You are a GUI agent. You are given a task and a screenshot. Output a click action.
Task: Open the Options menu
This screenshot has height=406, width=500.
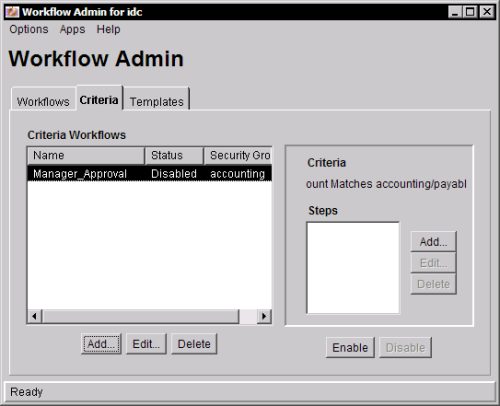coord(29,29)
